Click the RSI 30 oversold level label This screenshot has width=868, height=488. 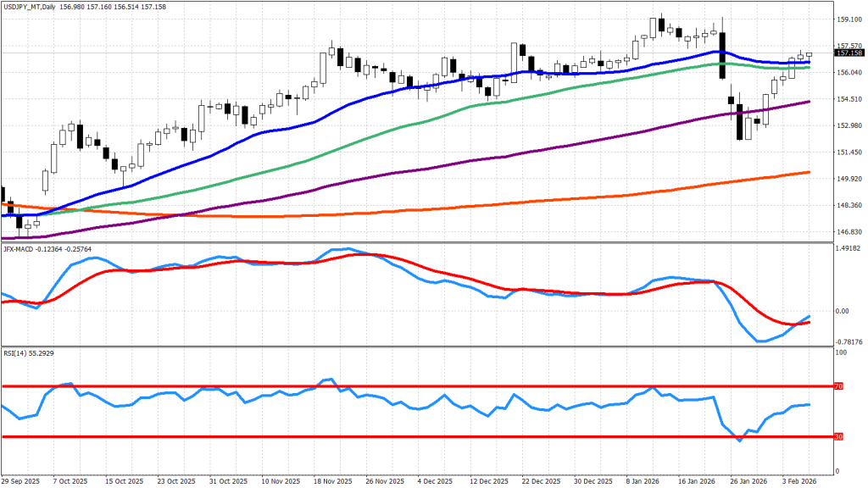pyautogui.click(x=839, y=437)
